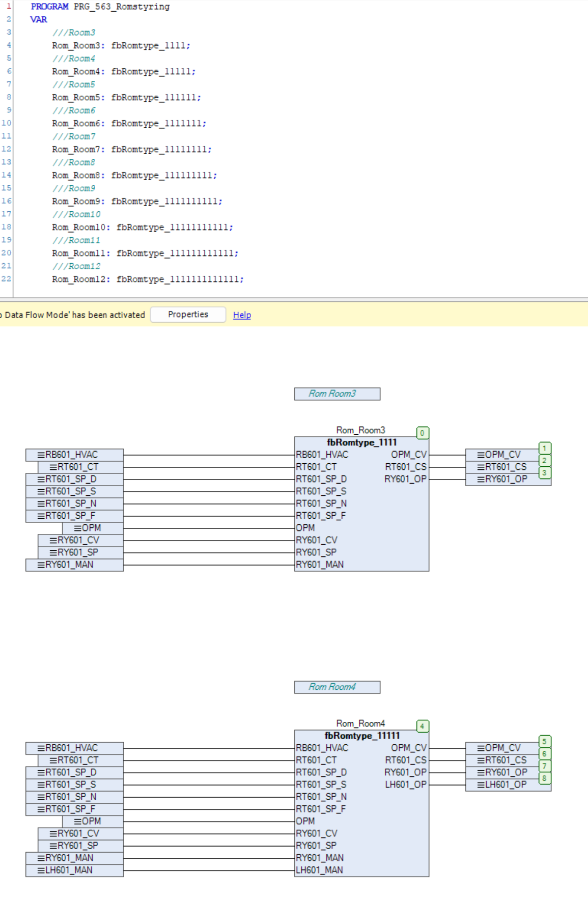Select the 'Data Flow Mode' has been activated message
Image resolution: width=588 pixels, height=899 pixels.
click(x=73, y=315)
